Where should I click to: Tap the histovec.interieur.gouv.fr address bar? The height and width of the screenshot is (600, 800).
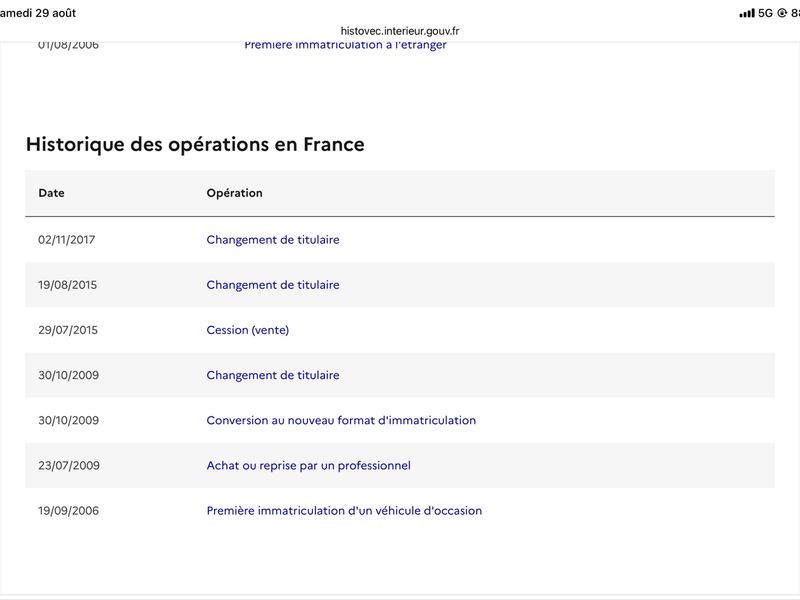400,31
